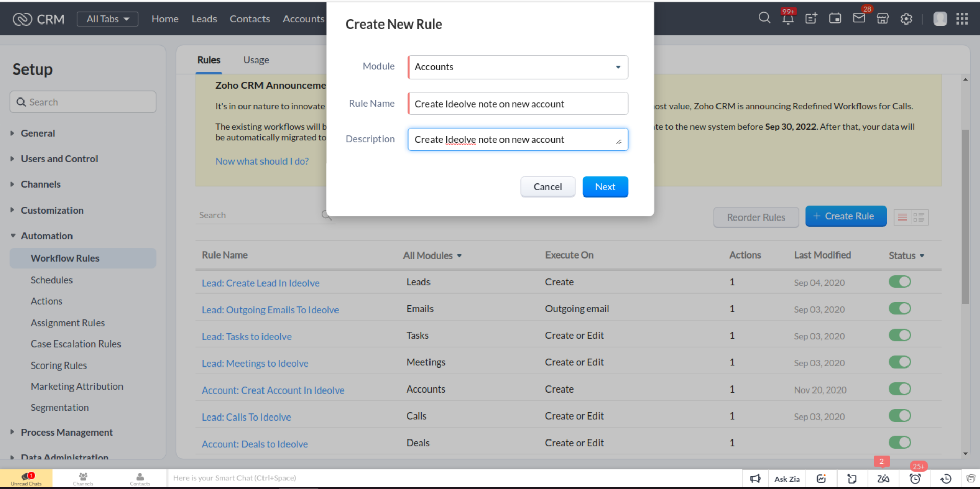Open 'Now what should I do?' link
This screenshot has width=980, height=489.
[x=262, y=161]
